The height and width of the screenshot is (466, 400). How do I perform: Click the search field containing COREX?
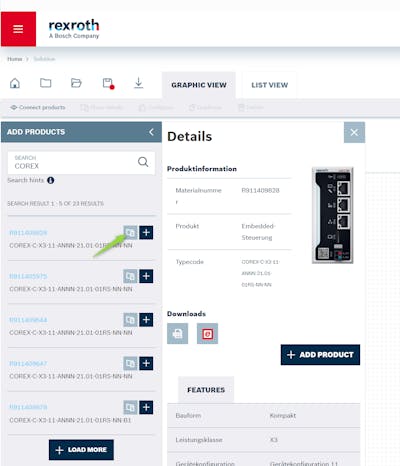pos(81,163)
